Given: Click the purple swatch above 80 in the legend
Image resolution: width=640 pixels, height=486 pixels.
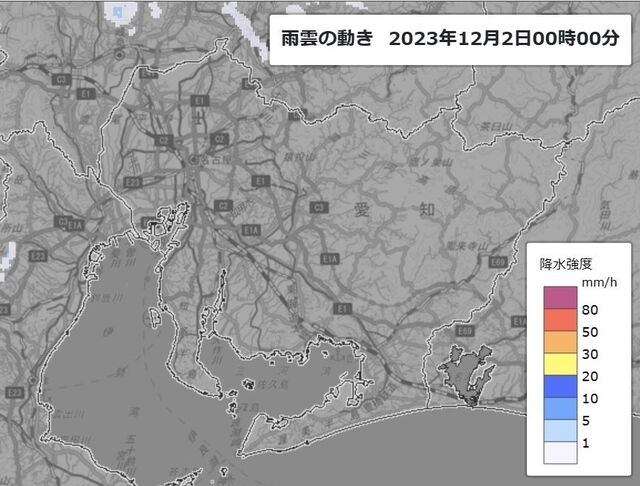Looking at the screenshot, I should [x=560, y=297].
